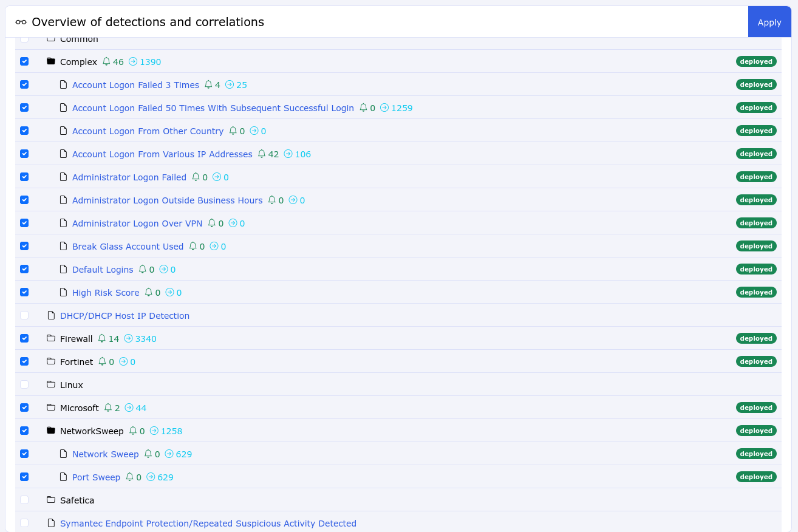
Task: Enable the checkbox for Linux
Action: click(x=24, y=384)
